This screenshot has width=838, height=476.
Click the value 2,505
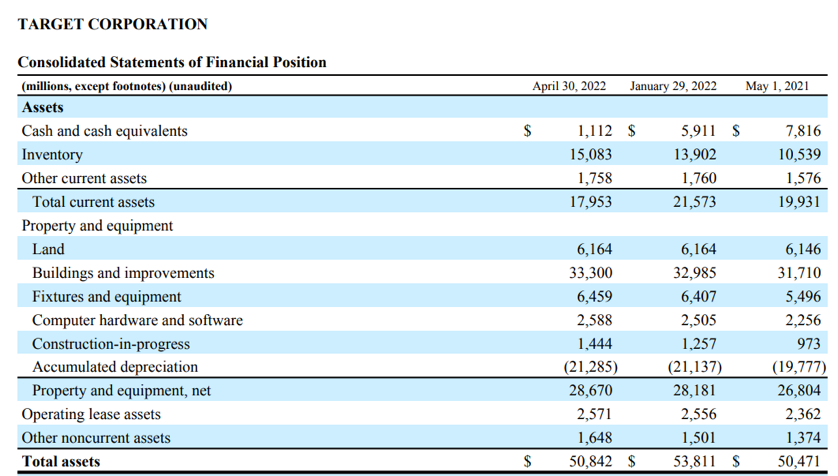[x=699, y=320]
